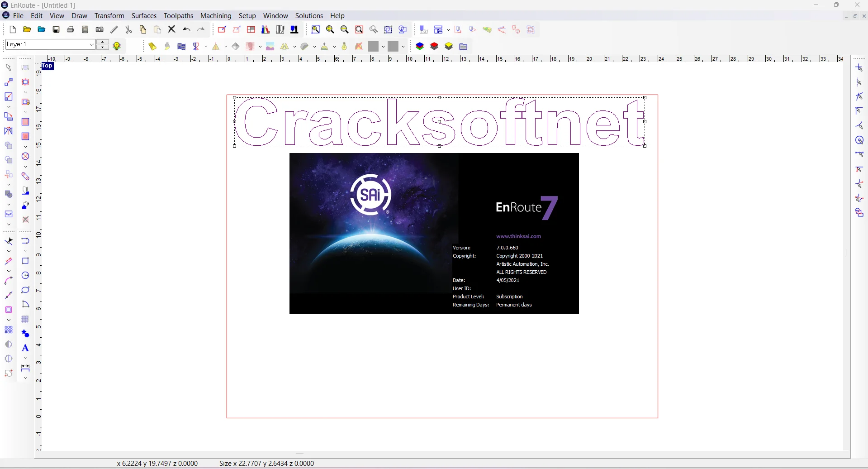
Task: Click the zoom in magnifier
Action: tap(330, 30)
